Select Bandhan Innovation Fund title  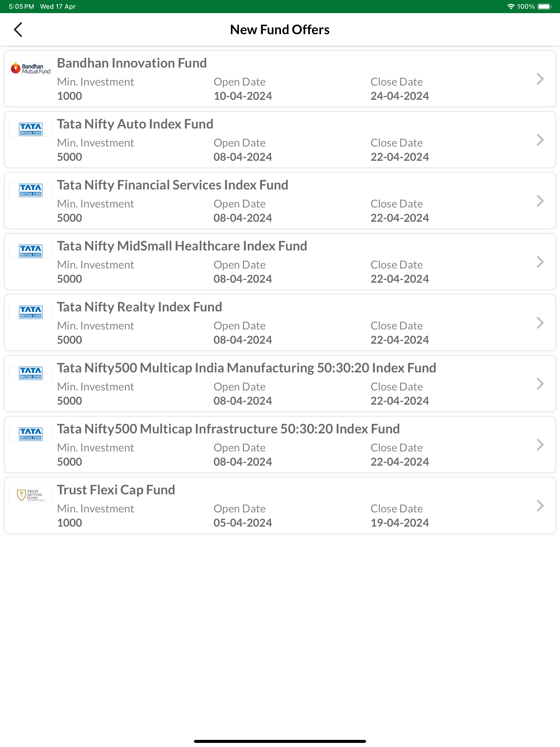coord(132,63)
